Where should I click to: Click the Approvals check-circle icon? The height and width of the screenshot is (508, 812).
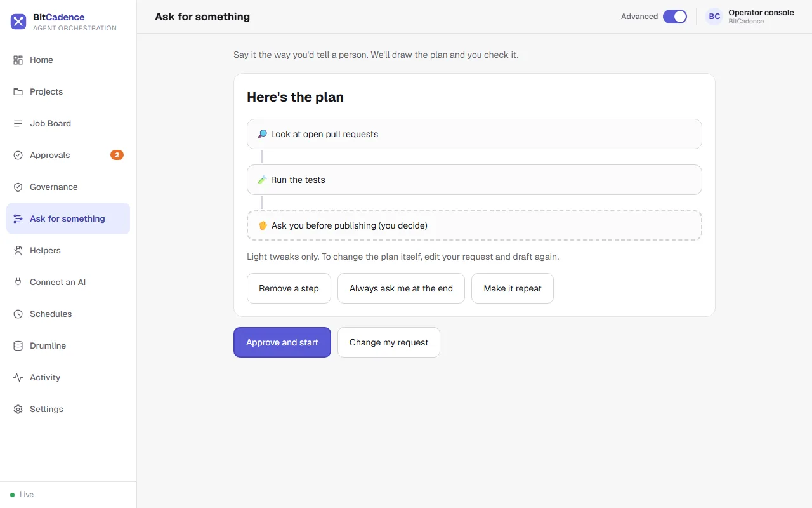click(x=18, y=155)
